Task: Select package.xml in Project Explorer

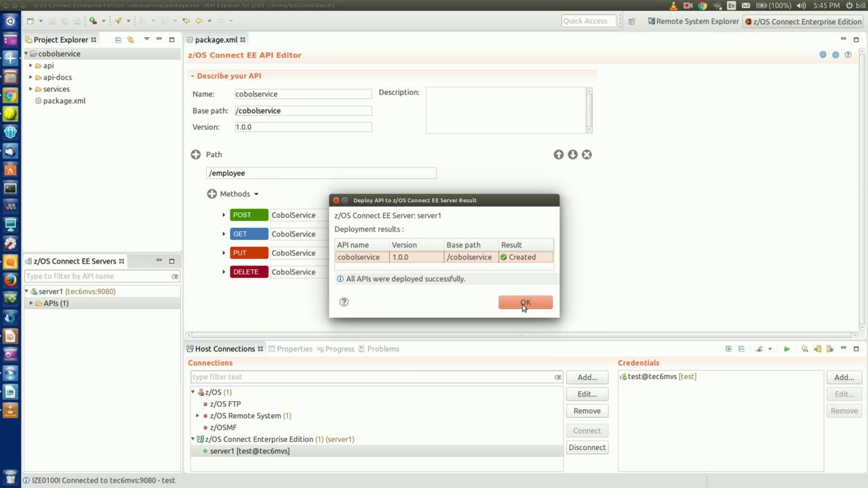Action: [64, 101]
